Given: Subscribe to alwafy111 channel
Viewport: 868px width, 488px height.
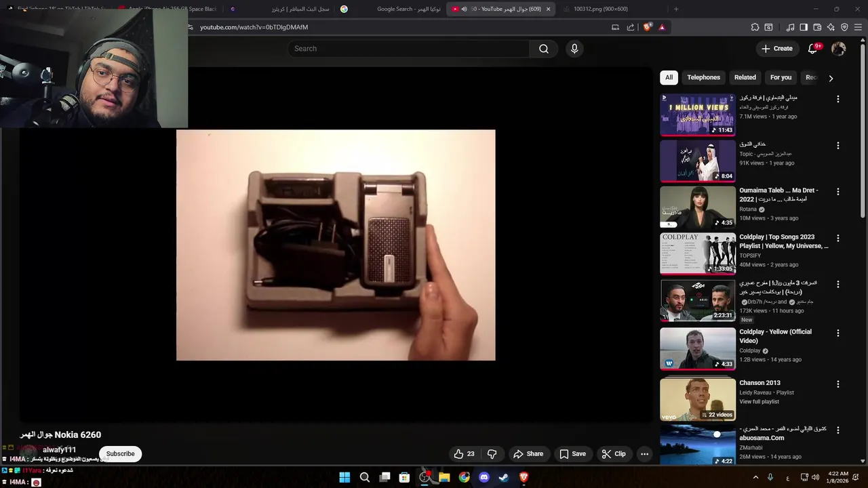Looking at the screenshot, I should tap(120, 454).
